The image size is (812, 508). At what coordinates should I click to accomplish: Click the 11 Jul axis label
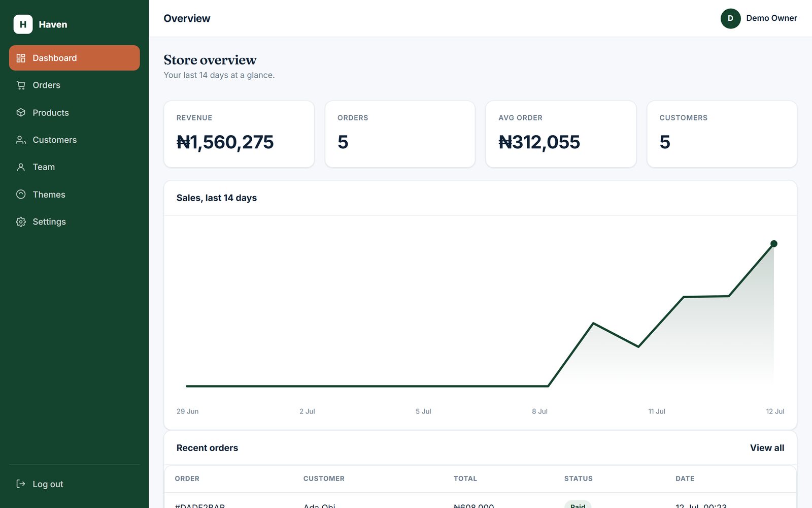[656, 411]
